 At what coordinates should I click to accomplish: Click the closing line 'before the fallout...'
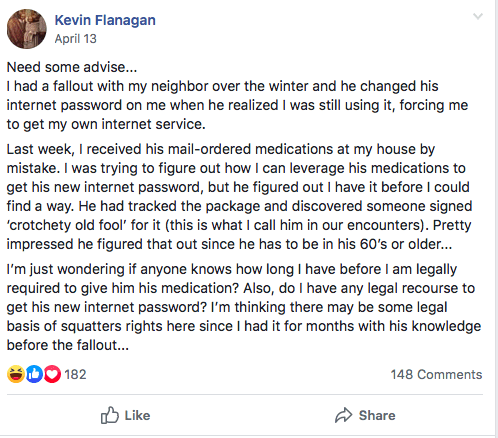point(68,345)
